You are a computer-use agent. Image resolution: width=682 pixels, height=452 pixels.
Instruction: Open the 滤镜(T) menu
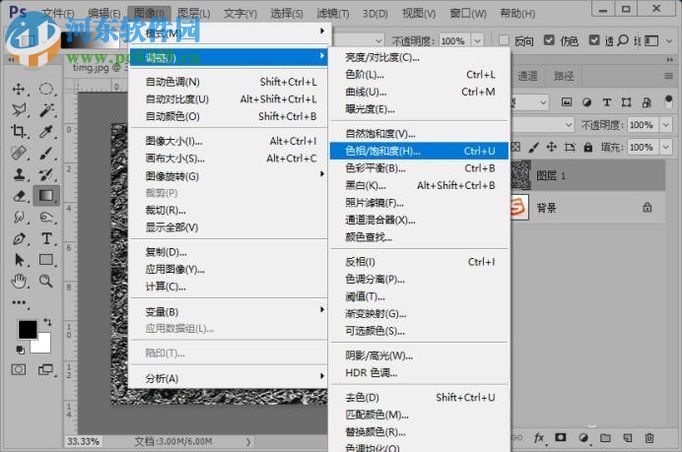[333, 13]
